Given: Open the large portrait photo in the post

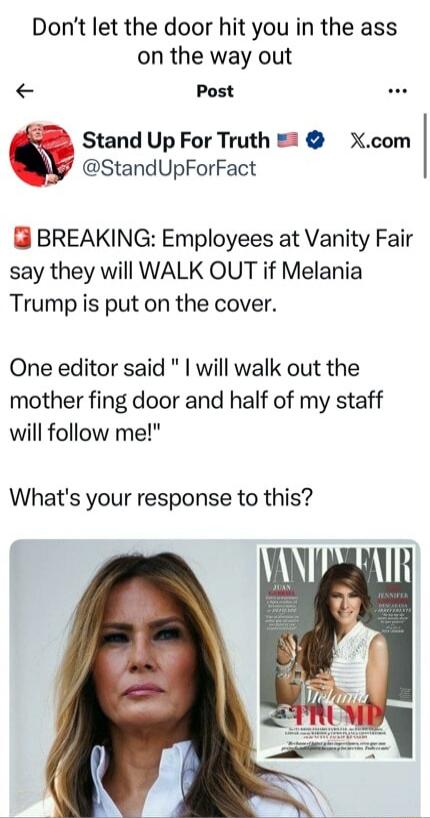Looking at the screenshot, I should (136, 678).
